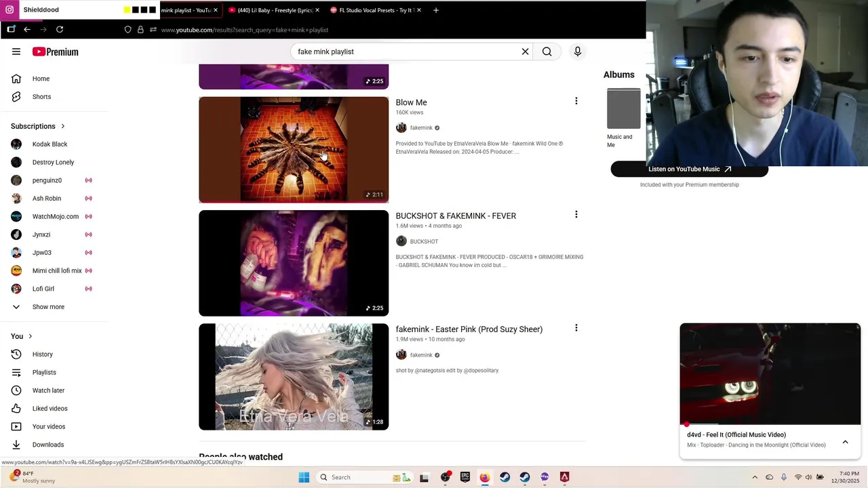Close the Lil Baby Freestyle tab
The height and width of the screenshot is (488, 868).
coord(317,10)
